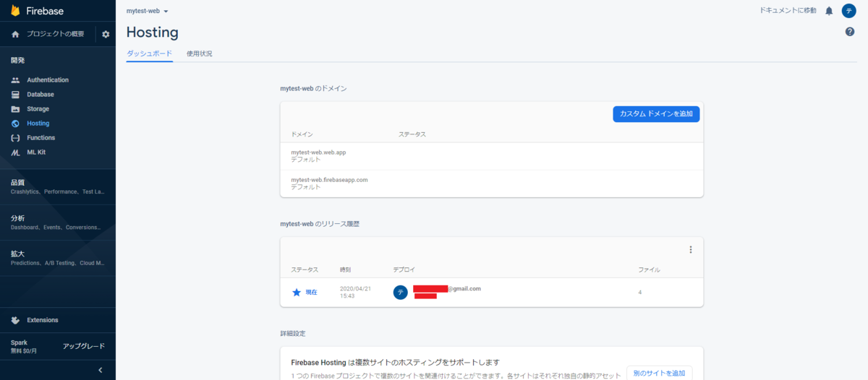Image resolution: width=868 pixels, height=380 pixels.
Task: Click the Authentication people icon
Action: point(15,80)
